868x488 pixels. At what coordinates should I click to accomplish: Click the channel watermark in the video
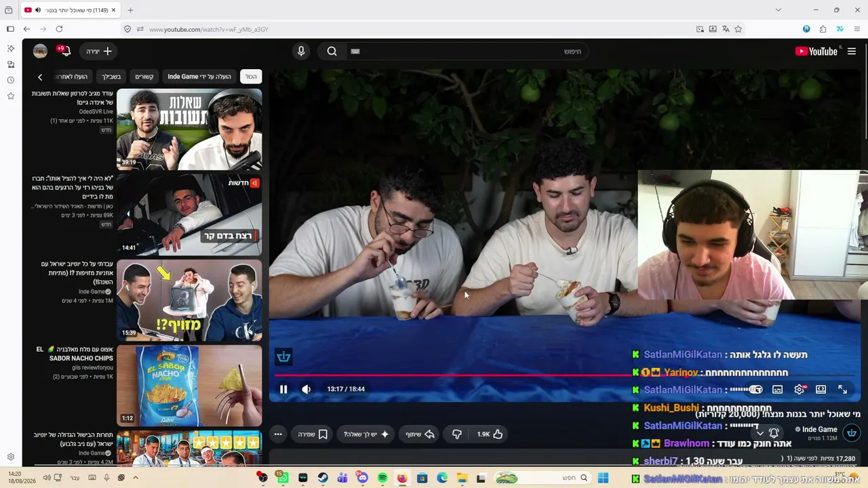coord(283,357)
